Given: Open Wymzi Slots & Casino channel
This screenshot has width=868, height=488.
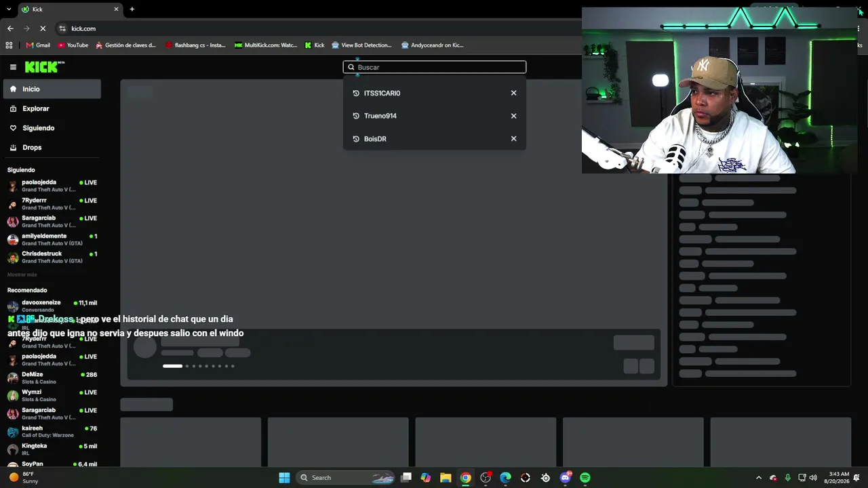Looking at the screenshot, I should [x=52, y=395].
